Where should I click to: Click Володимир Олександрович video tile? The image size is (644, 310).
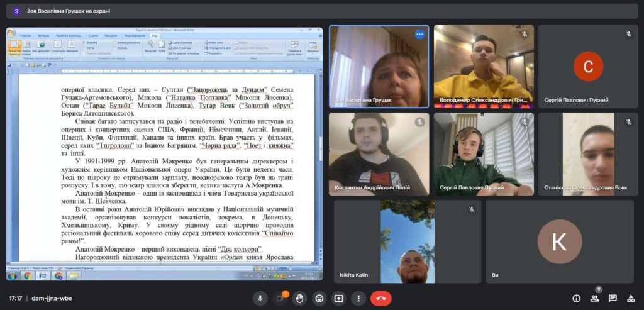pos(483,66)
